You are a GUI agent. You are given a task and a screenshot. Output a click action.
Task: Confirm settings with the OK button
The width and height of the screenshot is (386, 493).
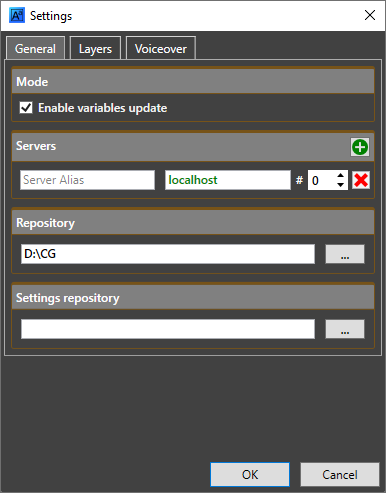[250, 474]
